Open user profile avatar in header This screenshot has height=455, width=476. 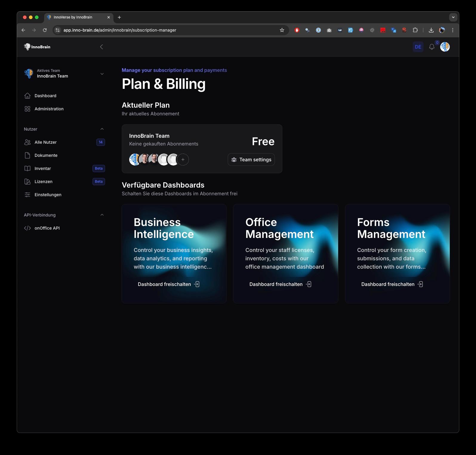point(445,47)
